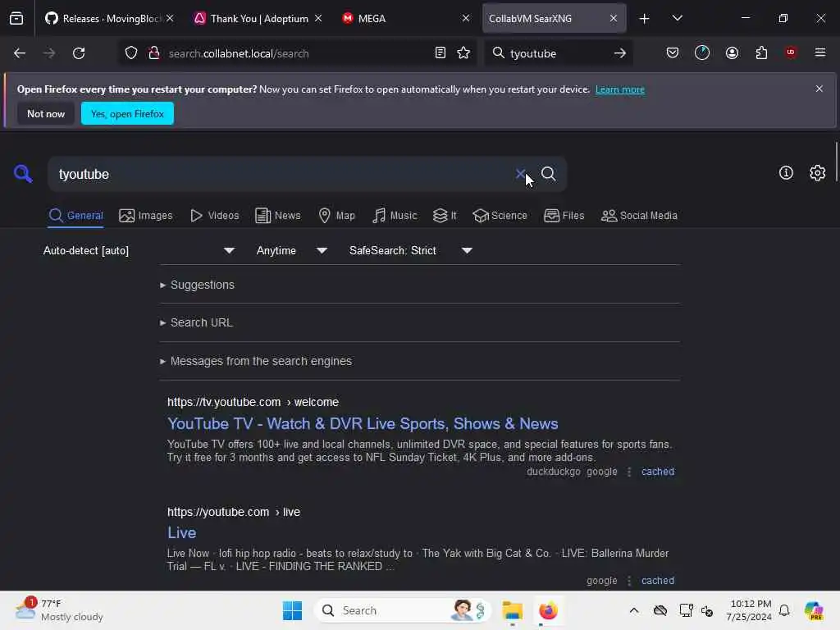The width and height of the screenshot is (840, 630).
Task: Click the SearXNG logo magnifier
Action: click(x=23, y=174)
